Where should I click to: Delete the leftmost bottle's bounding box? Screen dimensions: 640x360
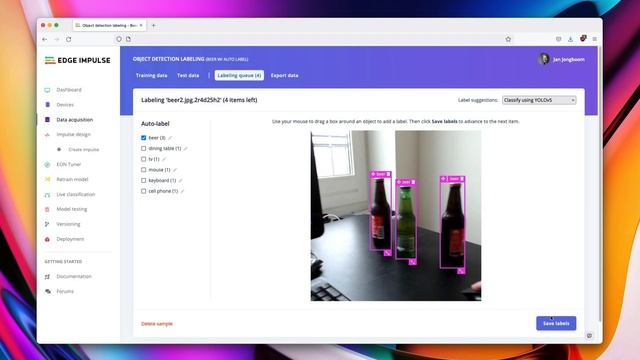click(388, 174)
